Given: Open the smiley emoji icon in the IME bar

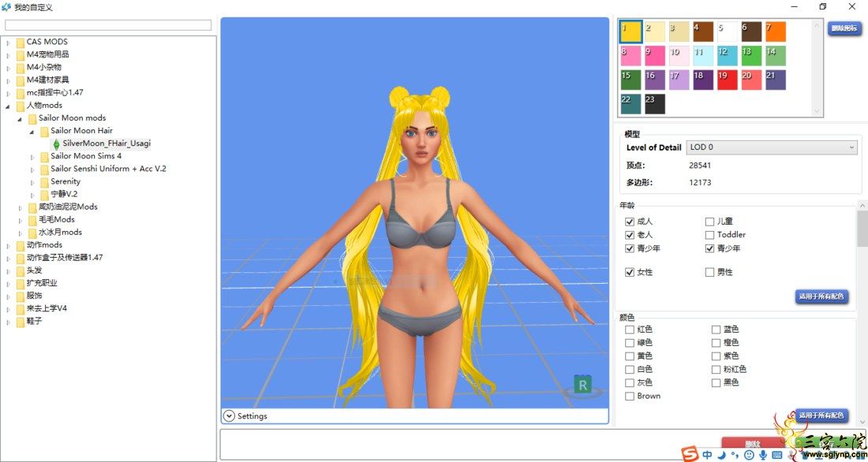Looking at the screenshot, I should (x=749, y=455).
